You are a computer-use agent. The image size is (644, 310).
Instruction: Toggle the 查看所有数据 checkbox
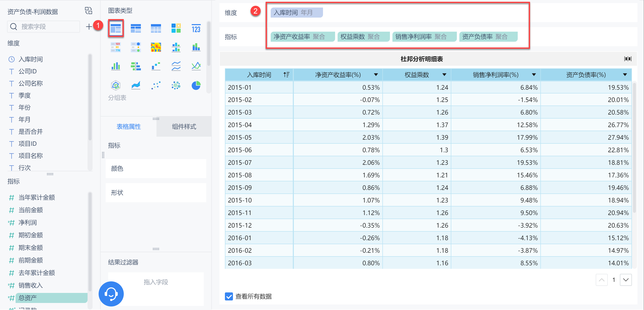point(229,296)
